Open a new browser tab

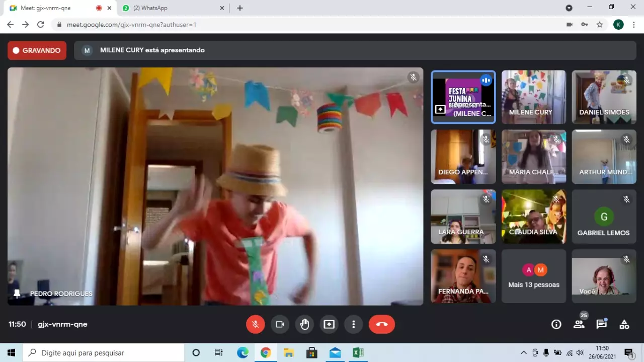point(240,8)
